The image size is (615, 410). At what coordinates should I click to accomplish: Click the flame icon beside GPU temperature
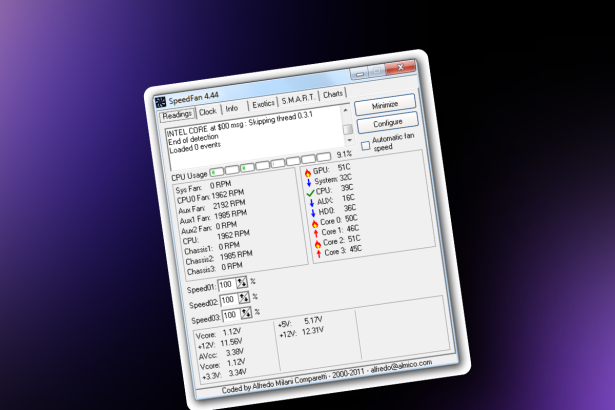point(308,173)
